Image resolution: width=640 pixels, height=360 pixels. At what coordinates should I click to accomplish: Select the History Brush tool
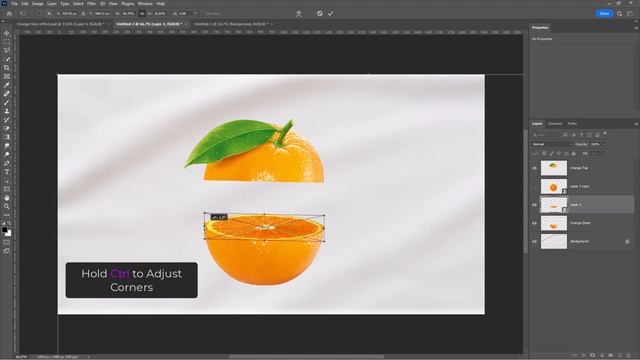coord(7,120)
